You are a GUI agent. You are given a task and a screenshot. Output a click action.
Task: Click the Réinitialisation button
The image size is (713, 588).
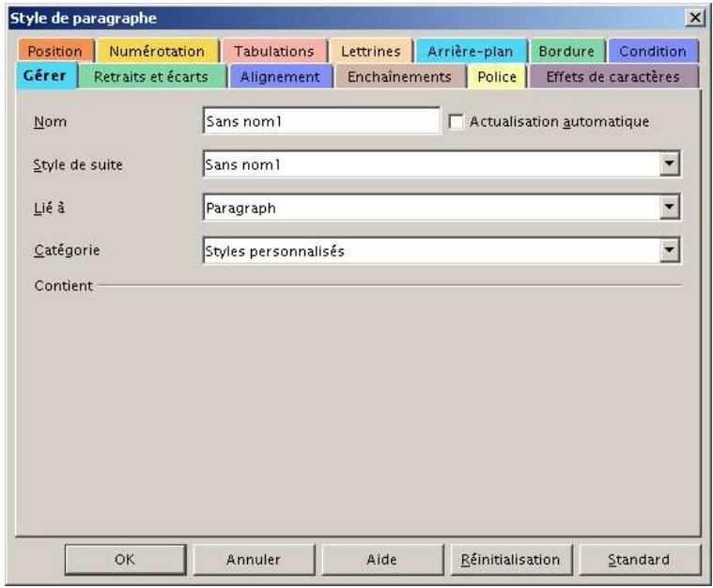point(511,559)
